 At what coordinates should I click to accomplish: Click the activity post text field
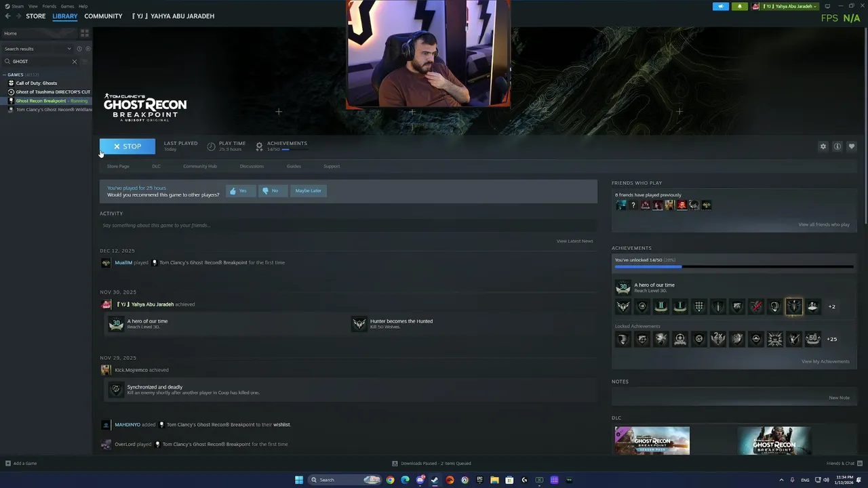[349, 225]
